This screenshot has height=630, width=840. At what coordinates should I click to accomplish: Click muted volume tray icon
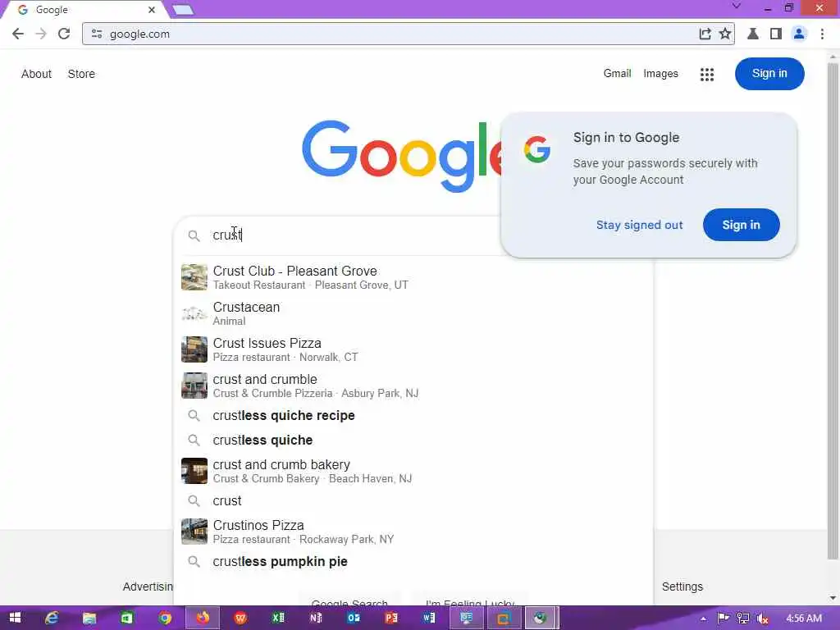coord(762,619)
